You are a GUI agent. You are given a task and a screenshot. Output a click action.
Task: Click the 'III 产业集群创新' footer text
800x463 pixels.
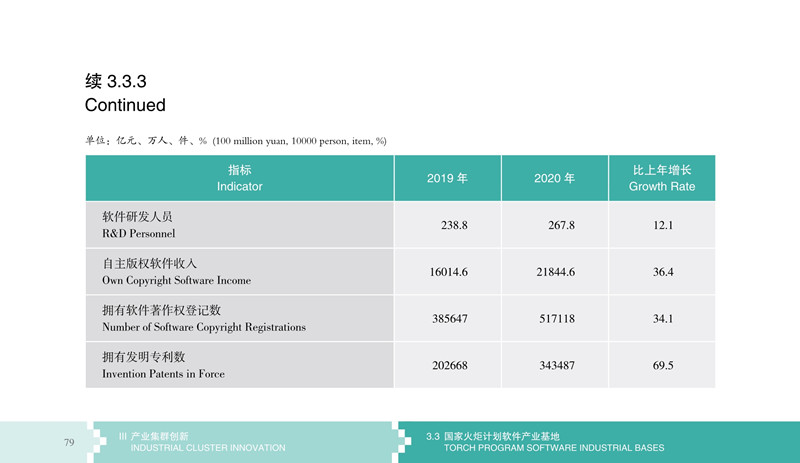click(x=154, y=436)
